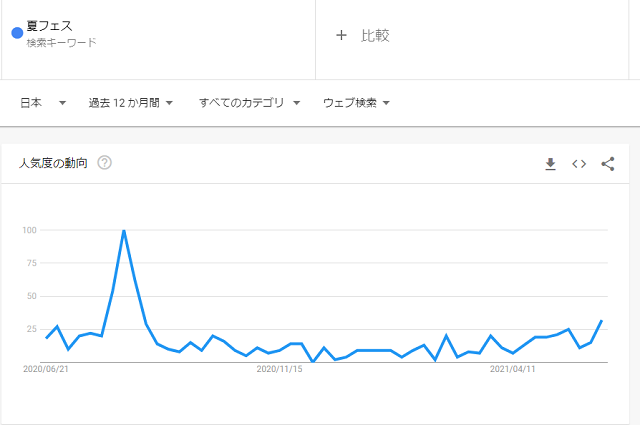Click the blue dot beside 夏フェス
Viewport: 640px width, 425px height.
[17, 33]
